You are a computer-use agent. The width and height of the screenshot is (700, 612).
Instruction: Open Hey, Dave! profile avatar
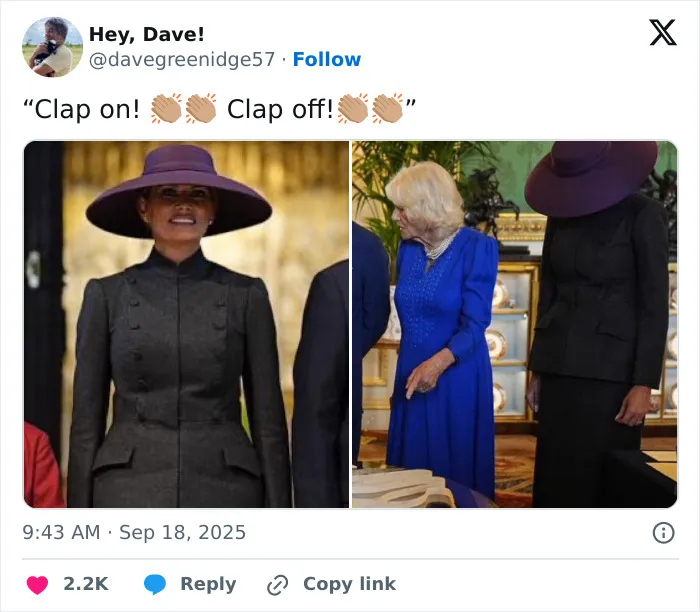(52, 47)
